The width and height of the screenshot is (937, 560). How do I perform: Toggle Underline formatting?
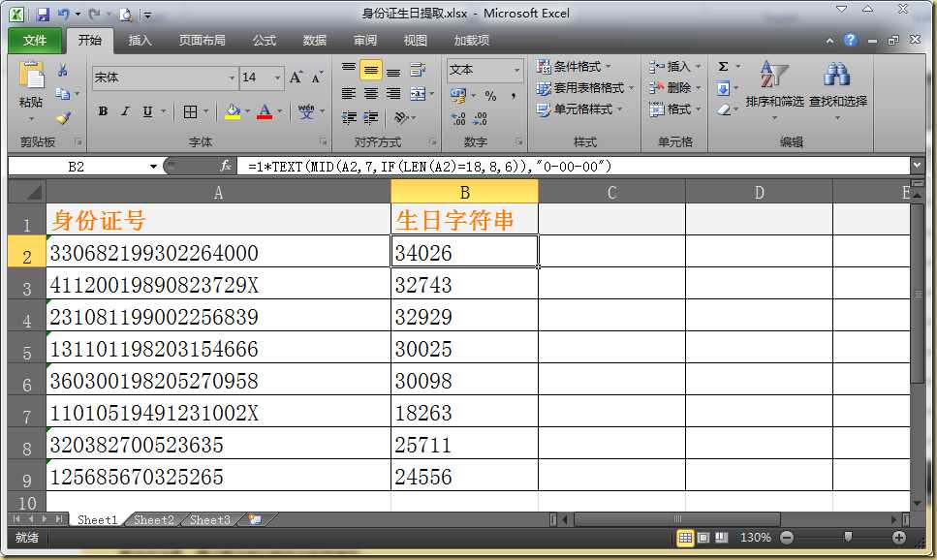coord(147,111)
